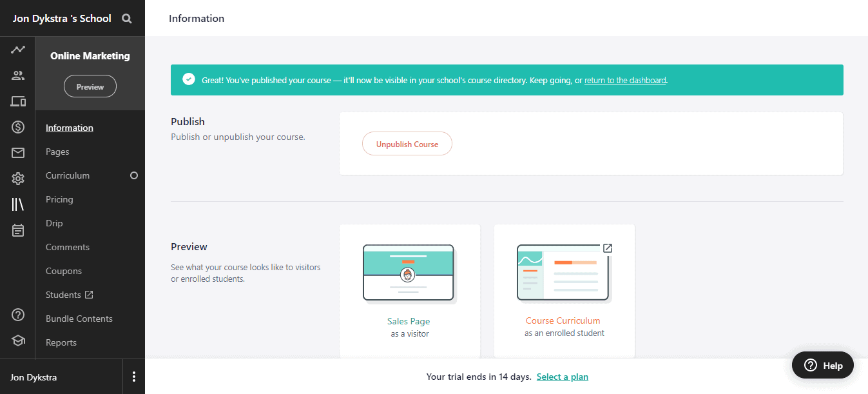868x394 pixels.
Task: Go to the Coupons section
Action: tap(64, 271)
